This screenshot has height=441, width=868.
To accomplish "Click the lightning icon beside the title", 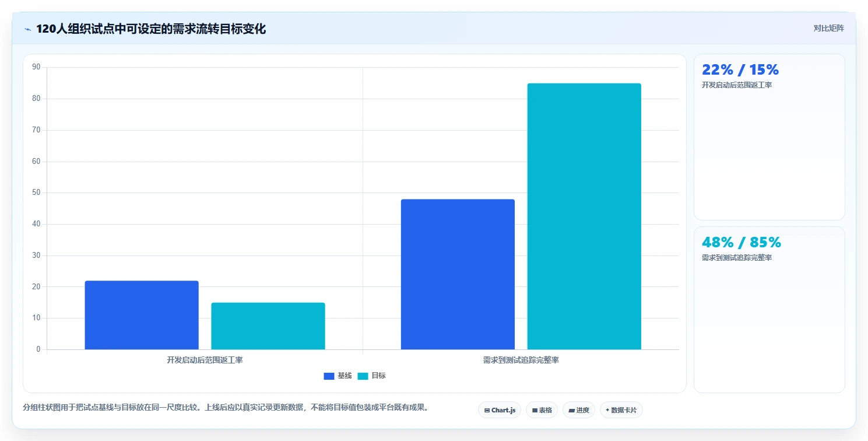I will [27, 29].
